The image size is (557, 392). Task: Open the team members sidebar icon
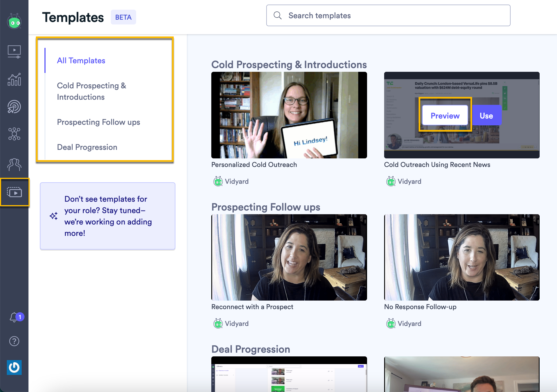coord(14,164)
